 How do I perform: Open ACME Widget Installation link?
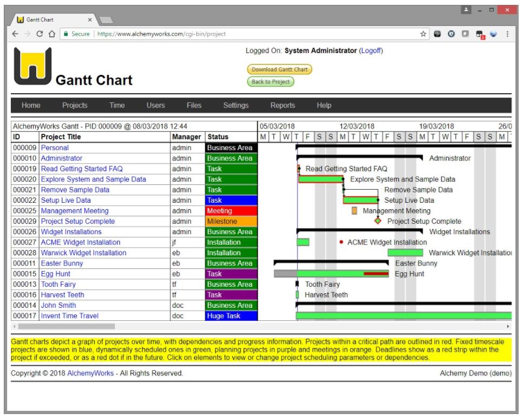click(x=81, y=242)
